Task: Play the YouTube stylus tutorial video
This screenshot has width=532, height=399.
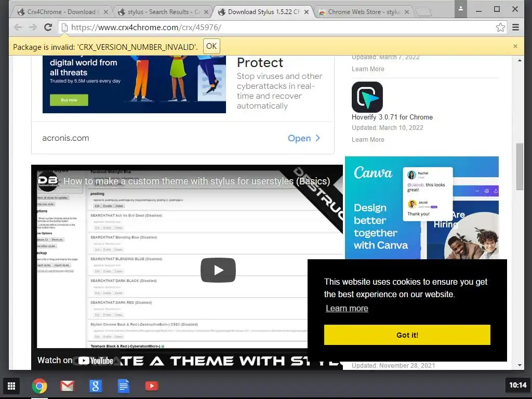Action: tap(218, 270)
